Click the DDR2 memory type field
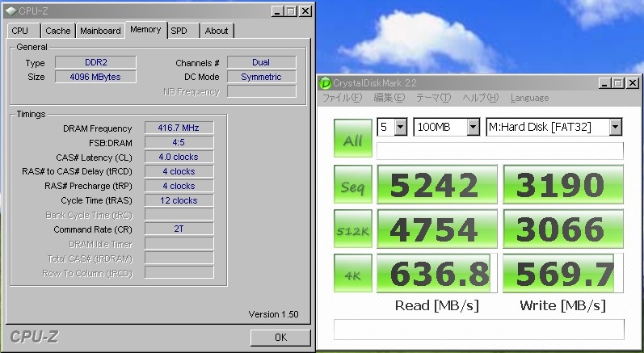 (95, 62)
